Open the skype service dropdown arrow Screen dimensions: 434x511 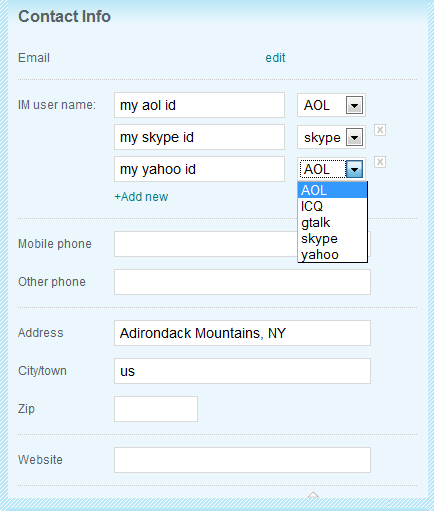(354, 137)
